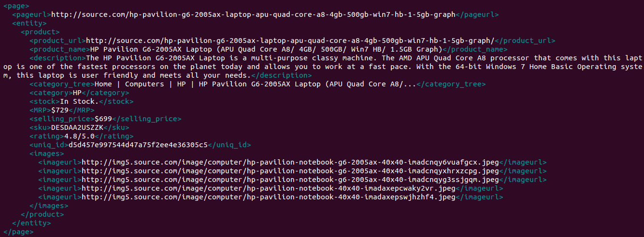The image size is (644, 237).
Task: Click the opening page tag
Action: 16,6
